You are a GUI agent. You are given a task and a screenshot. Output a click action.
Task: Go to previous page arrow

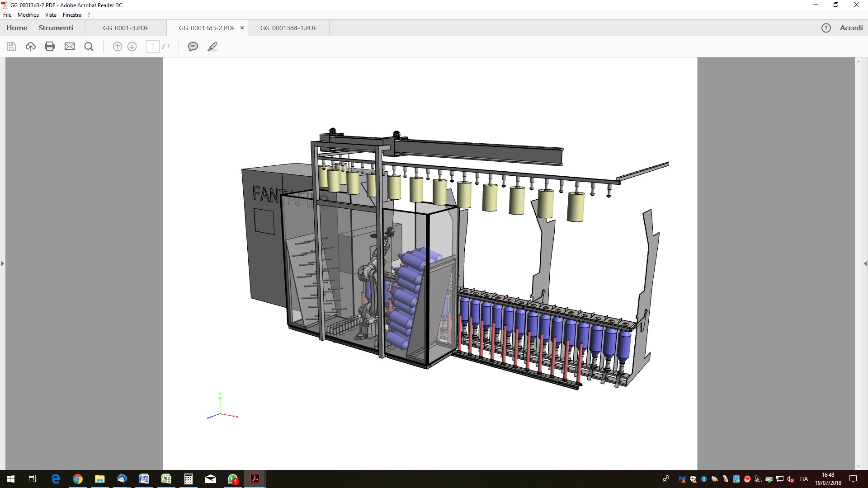[117, 47]
